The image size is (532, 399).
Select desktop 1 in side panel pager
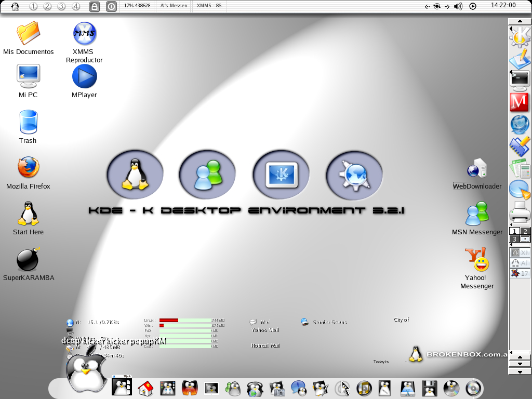pyautogui.click(x=514, y=231)
